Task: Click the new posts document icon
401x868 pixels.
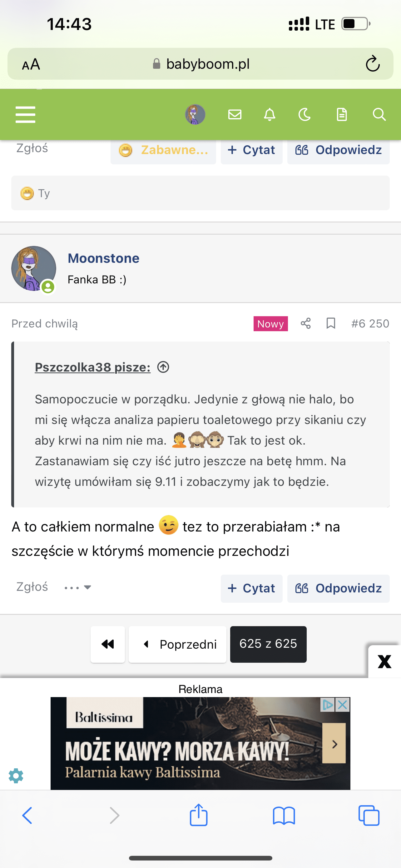Action: [x=342, y=115]
